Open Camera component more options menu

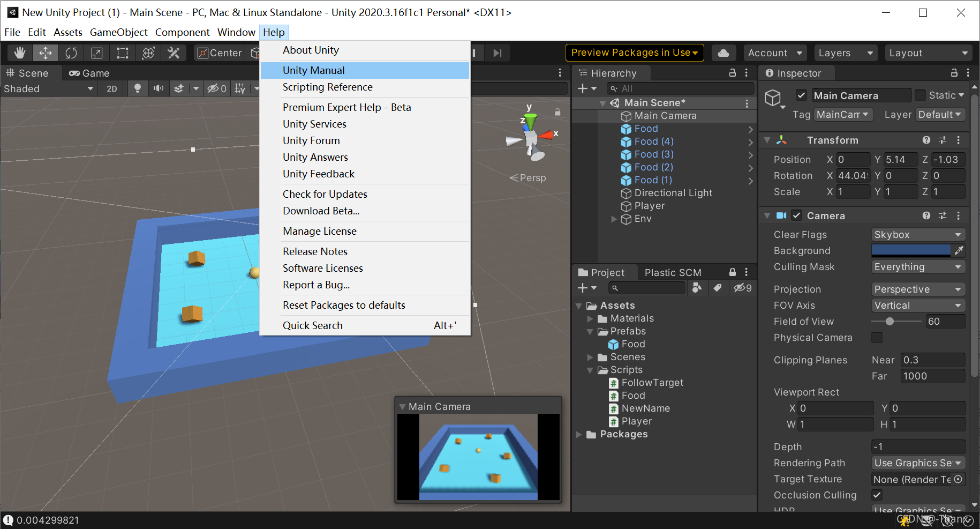959,215
